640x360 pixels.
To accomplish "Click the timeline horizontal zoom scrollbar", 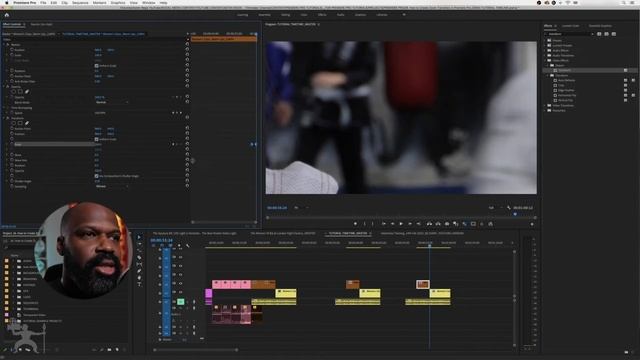I will tap(195, 350).
